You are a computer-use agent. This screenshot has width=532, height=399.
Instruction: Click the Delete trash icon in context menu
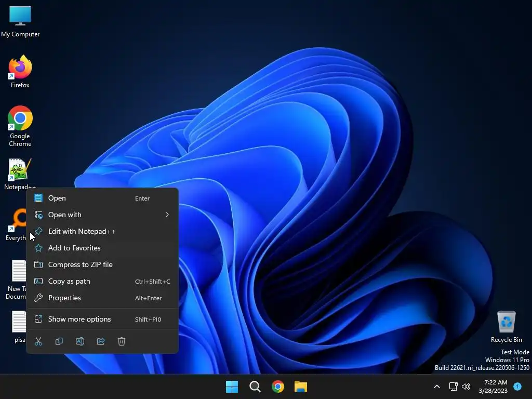[122, 341]
